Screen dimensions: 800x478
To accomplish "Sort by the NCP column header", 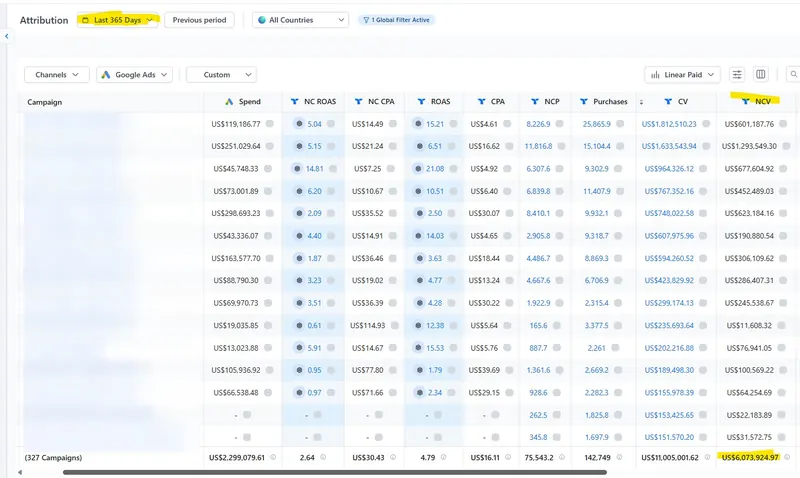I will click(x=552, y=102).
